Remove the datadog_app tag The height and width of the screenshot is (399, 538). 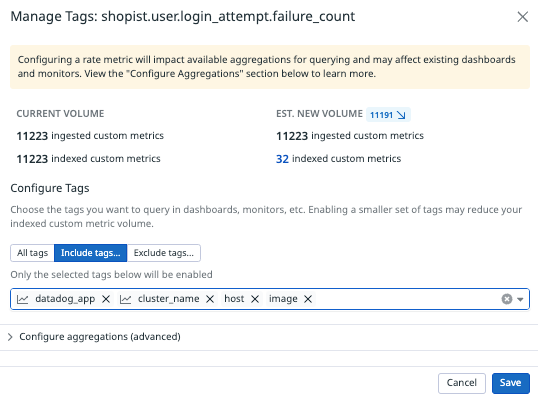point(106,299)
